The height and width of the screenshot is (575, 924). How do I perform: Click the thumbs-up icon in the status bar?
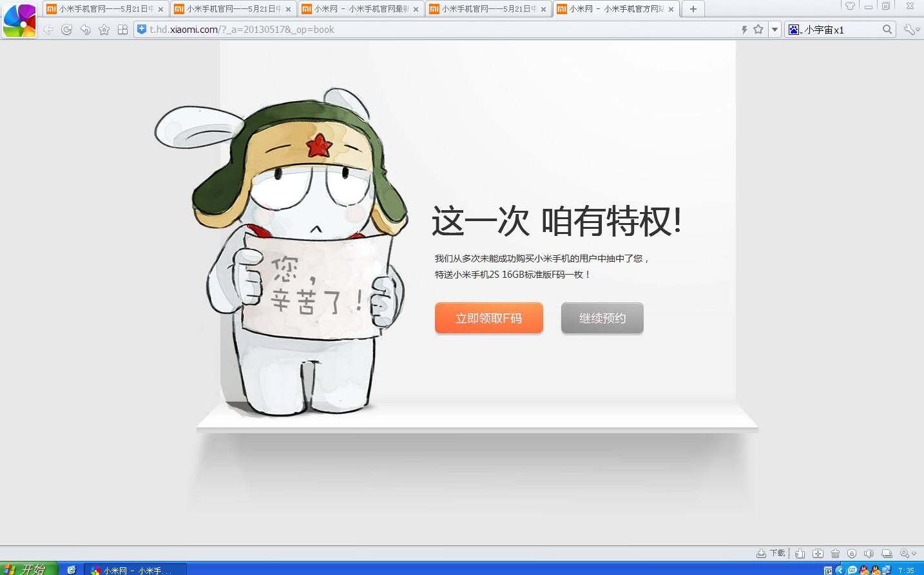click(x=800, y=553)
